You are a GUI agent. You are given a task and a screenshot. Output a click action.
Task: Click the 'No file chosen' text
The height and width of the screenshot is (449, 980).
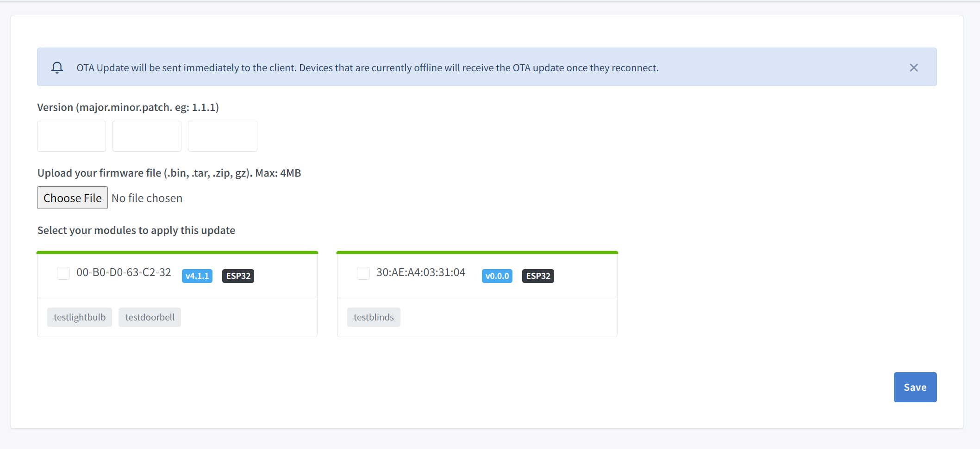pos(147,198)
